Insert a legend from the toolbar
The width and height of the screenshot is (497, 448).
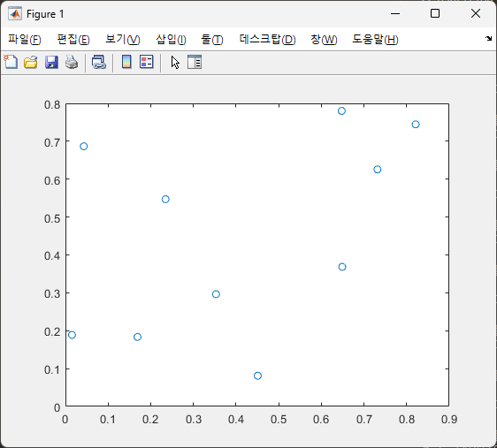(x=147, y=62)
